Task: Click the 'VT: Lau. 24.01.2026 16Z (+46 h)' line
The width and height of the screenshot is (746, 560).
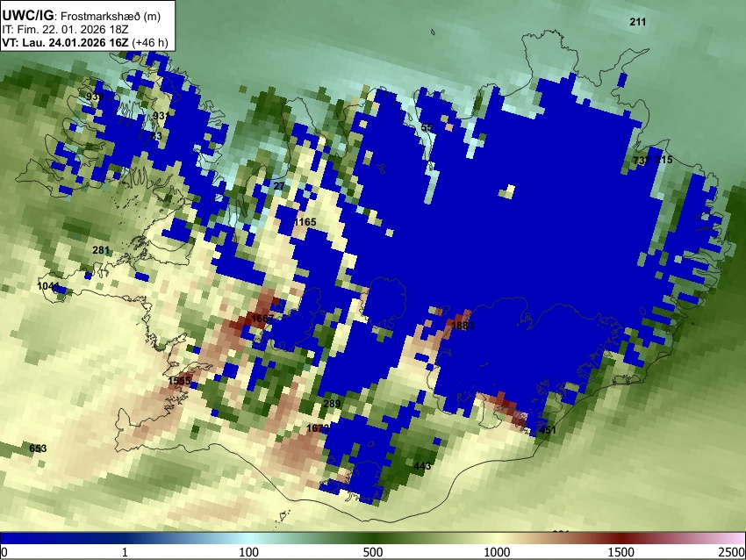Action: click(85, 42)
